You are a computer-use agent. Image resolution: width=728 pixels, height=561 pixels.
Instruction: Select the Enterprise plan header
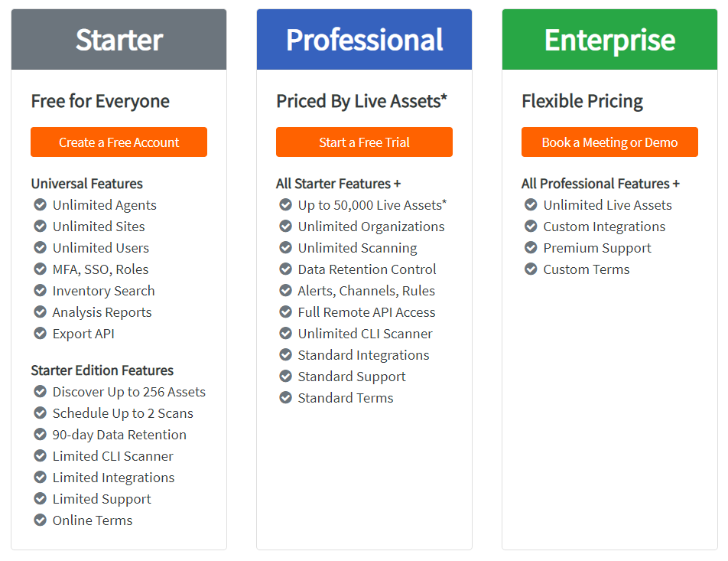pos(609,40)
